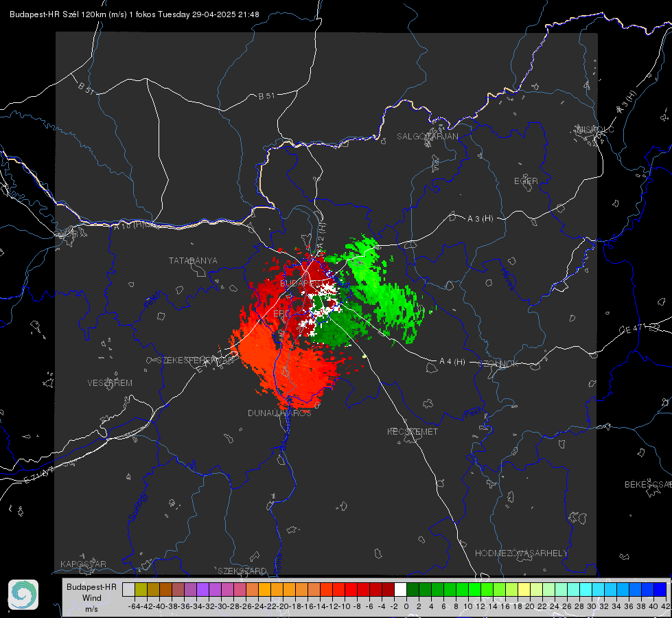Image resolution: width=672 pixels, height=618 pixels.
Task: Click the header text Budapest-HR Szél 120km
Action: [x=58, y=14]
